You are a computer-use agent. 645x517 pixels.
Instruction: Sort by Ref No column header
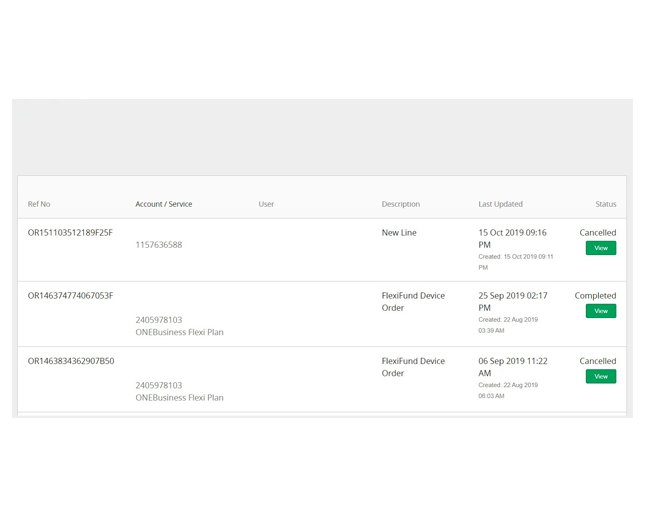pos(39,204)
